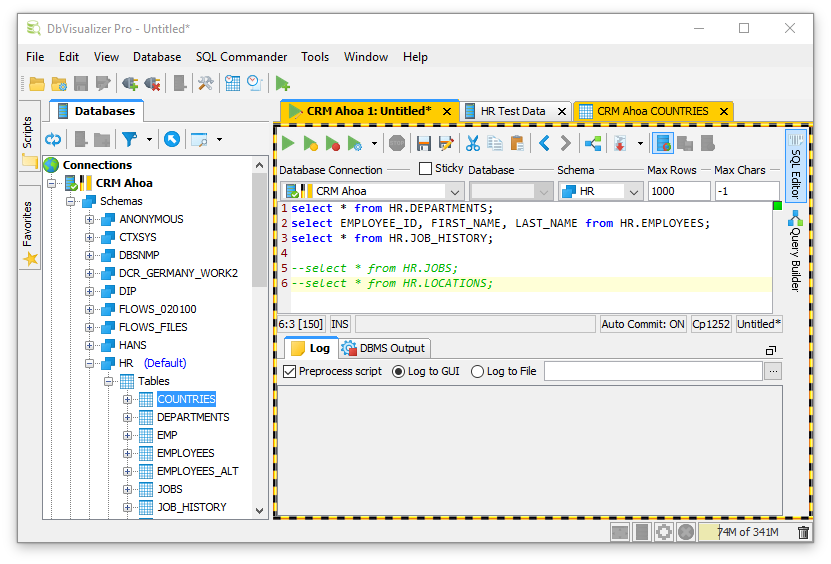The height and width of the screenshot is (564, 831).
Task: Switch to the HR Test Data tab
Action: click(512, 111)
